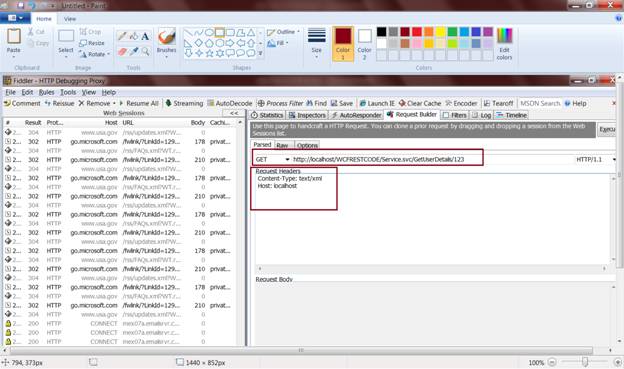
Task: Click Clear Cache in Fiddler toolbar
Action: pyautogui.click(x=420, y=103)
